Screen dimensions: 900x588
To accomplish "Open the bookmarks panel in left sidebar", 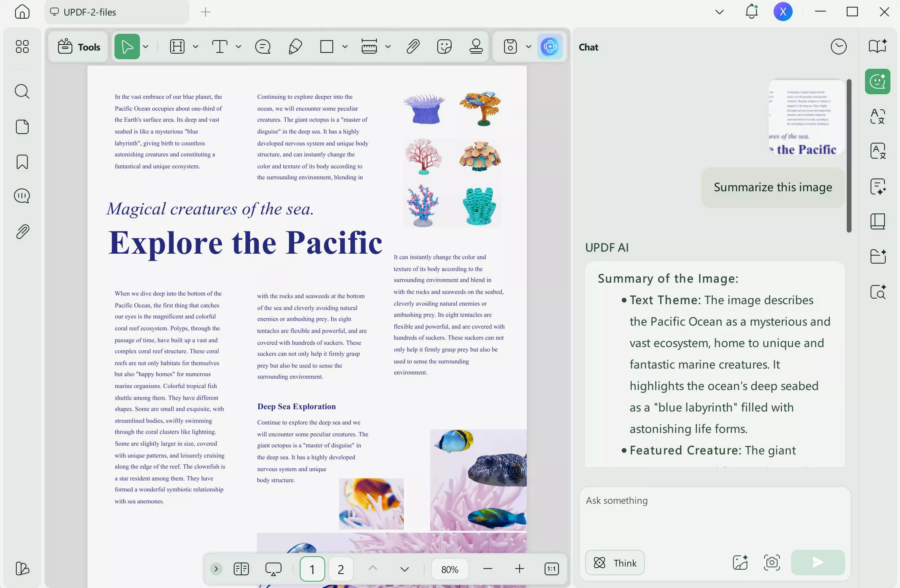I will coord(22,162).
